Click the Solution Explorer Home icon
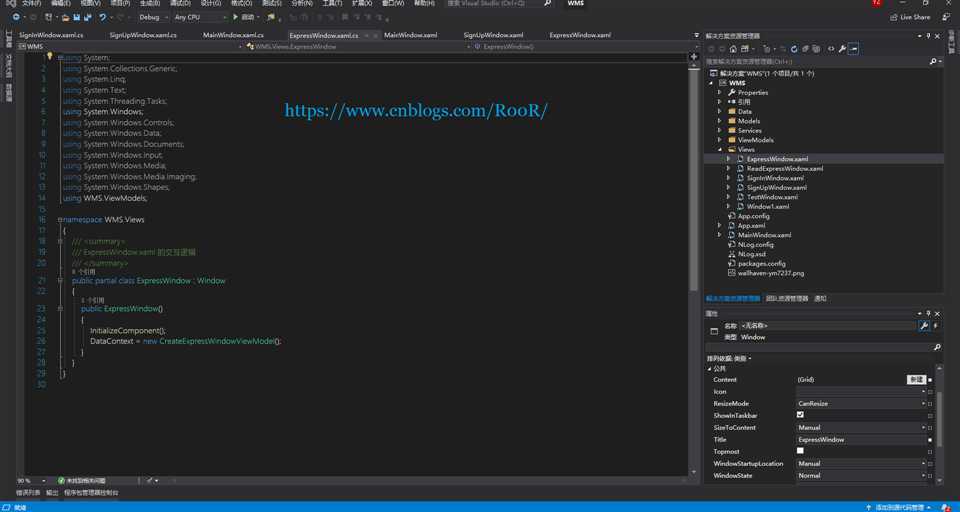The image size is (960, 512). coord(733,49)
